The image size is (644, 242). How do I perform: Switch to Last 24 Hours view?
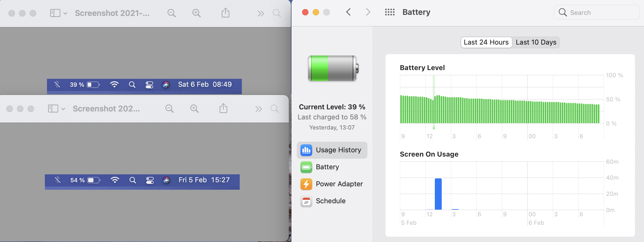486,42
